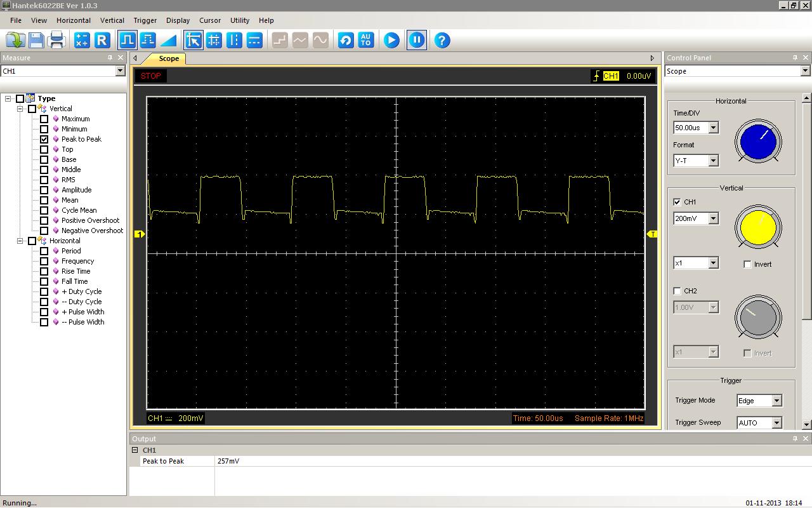
Task: Open the Trigger menu
Action: (145, 20)
